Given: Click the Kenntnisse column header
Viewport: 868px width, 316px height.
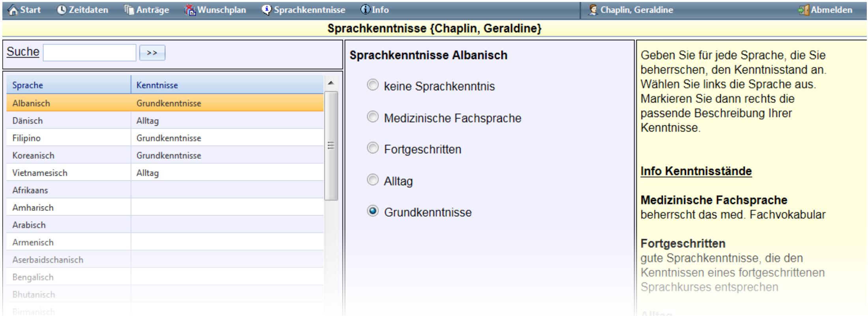Looking at the screenshot, I should 227,85.
